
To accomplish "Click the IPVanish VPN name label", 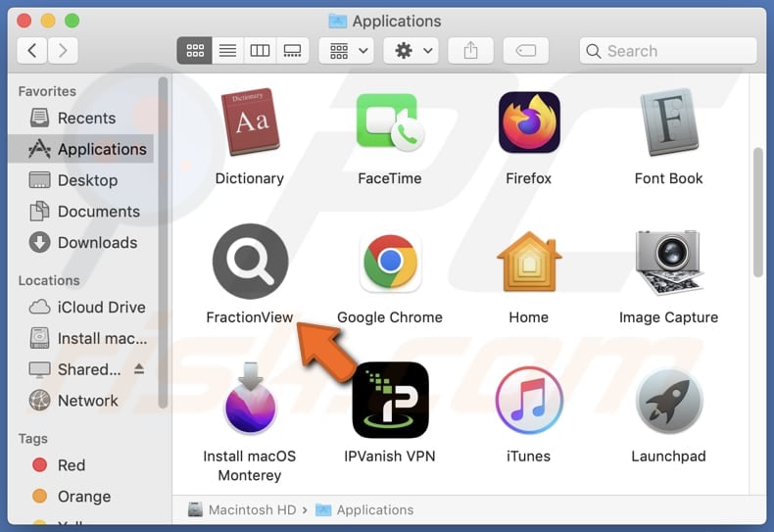I will 390,456.
